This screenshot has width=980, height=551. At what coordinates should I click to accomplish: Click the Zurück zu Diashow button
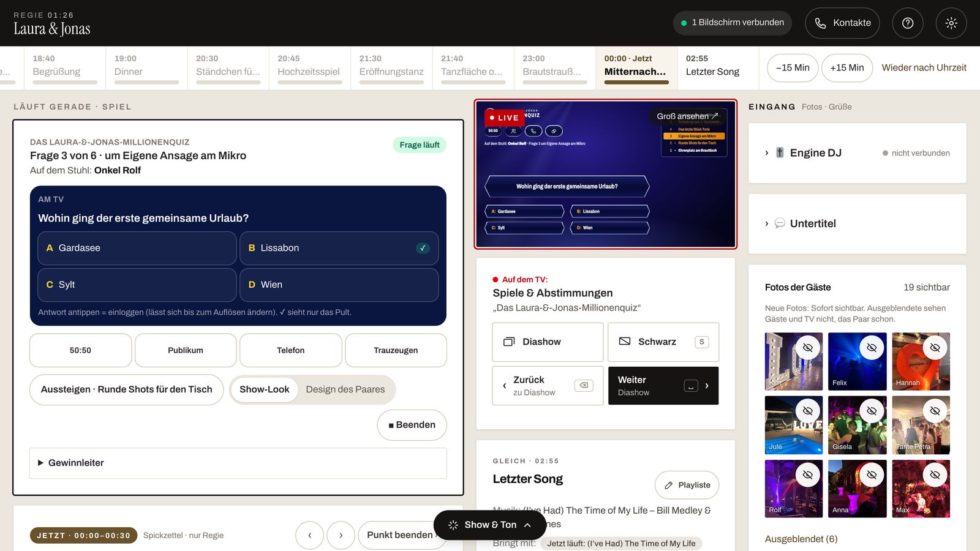[548, 386]
